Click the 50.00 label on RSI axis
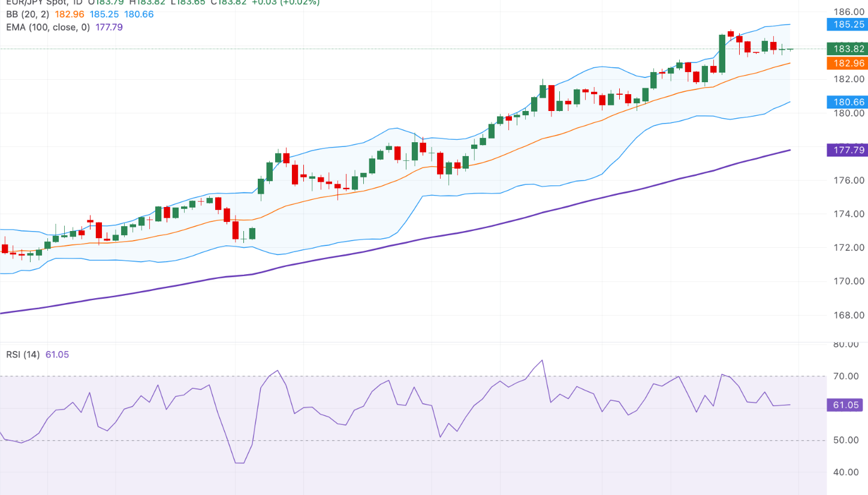The image size is (868, 495). click(847, 440)
